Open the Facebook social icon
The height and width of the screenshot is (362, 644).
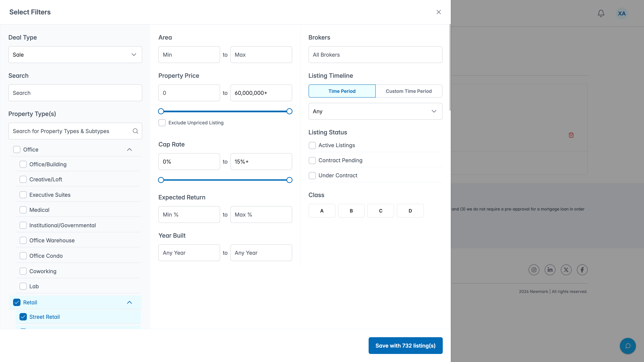pyautogui.click(x=582, y=270)
